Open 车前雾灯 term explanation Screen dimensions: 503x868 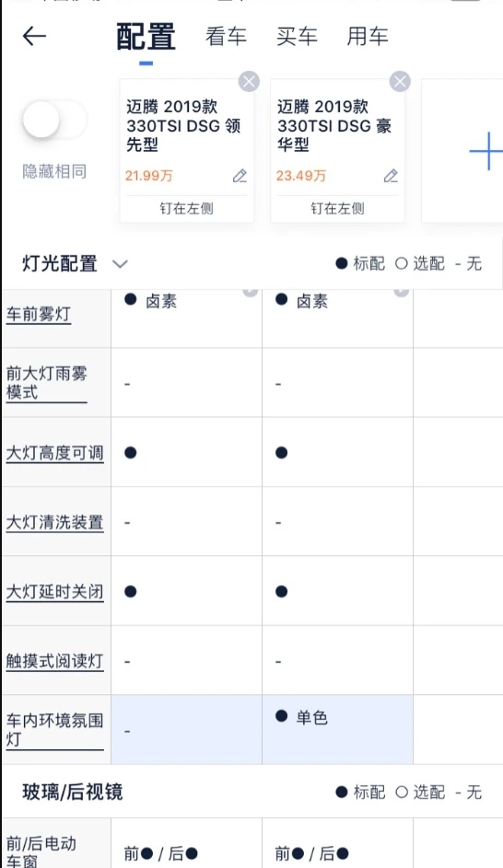(38, 315)
